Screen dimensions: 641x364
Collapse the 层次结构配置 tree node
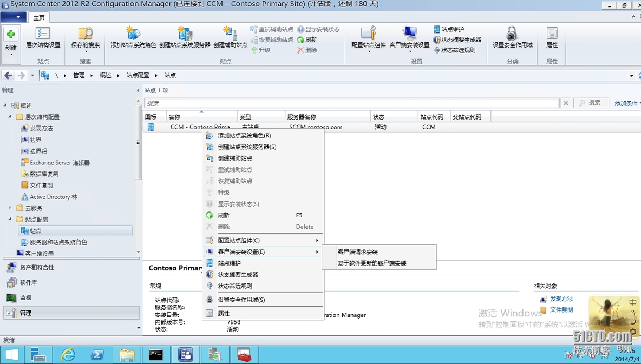pos(10,117)
